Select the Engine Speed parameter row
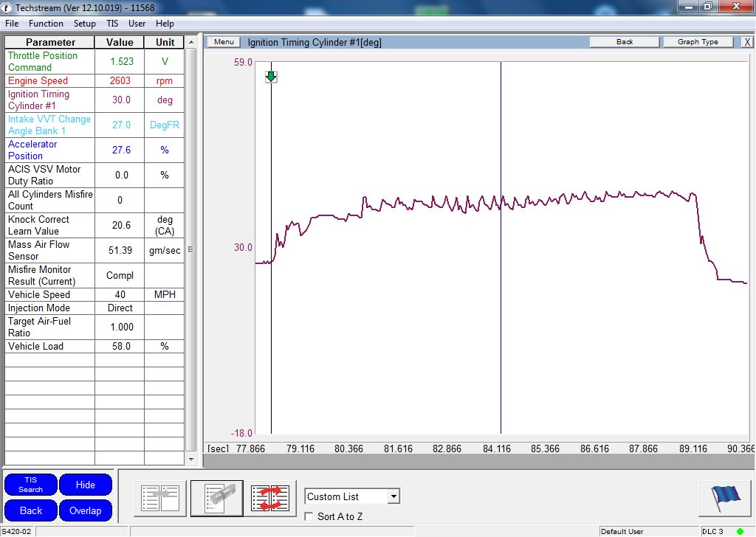Image resolution: width=756 pixels, height=537 pixels. [x=94, y=81]
